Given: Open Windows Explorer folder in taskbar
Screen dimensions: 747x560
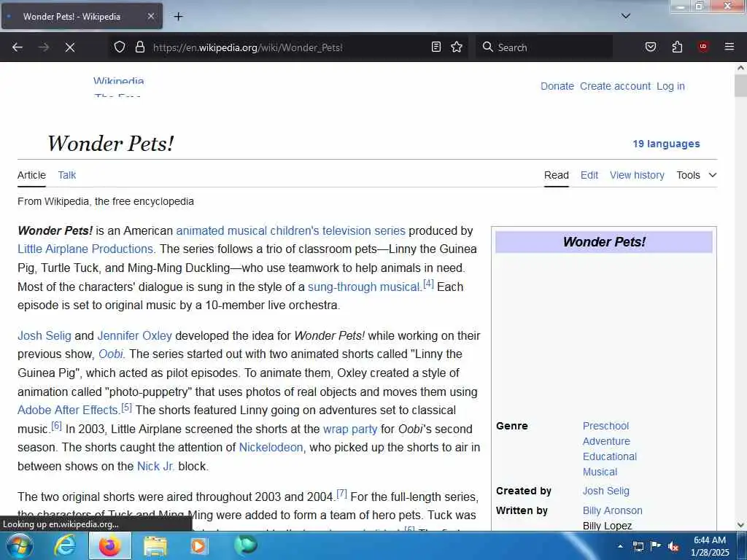Looking at the screenshot, I should 155,545.
